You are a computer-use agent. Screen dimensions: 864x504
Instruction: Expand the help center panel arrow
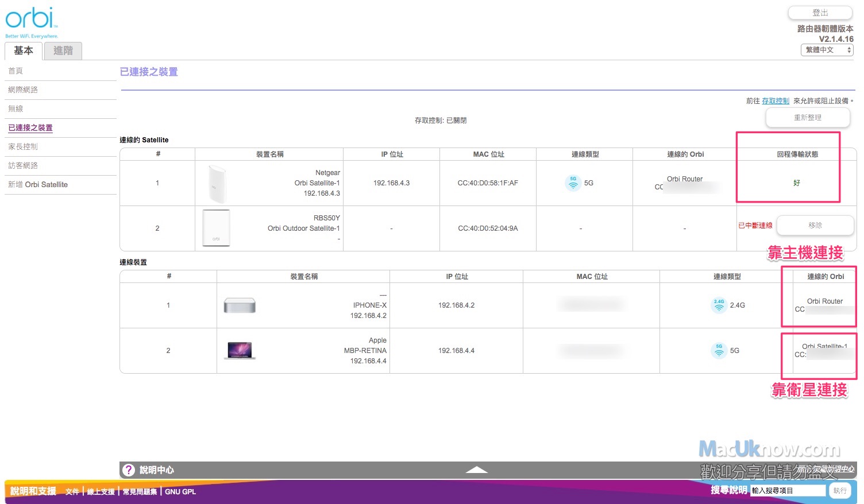click(x=476, y=470)
